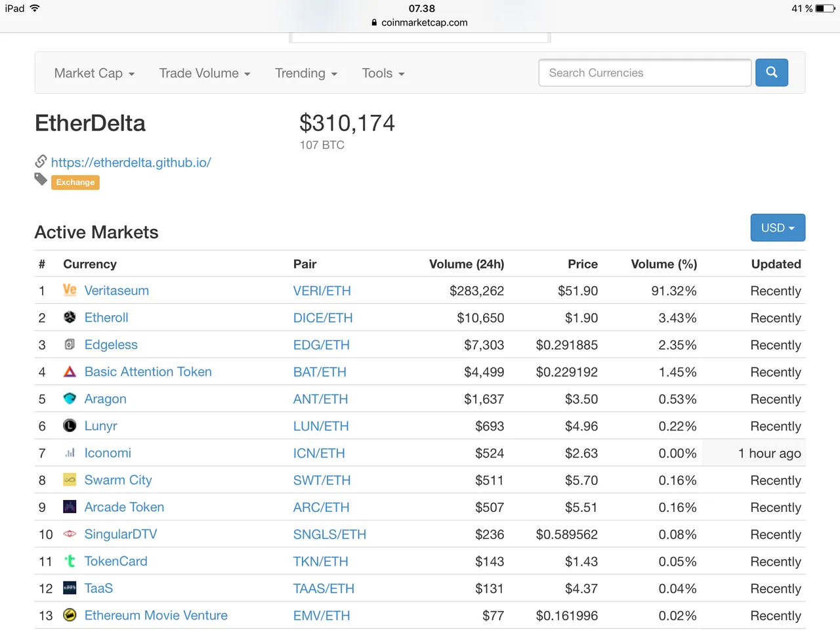
Task: Click the VERI/ETH pair link
Action: (x=322, y=291)
